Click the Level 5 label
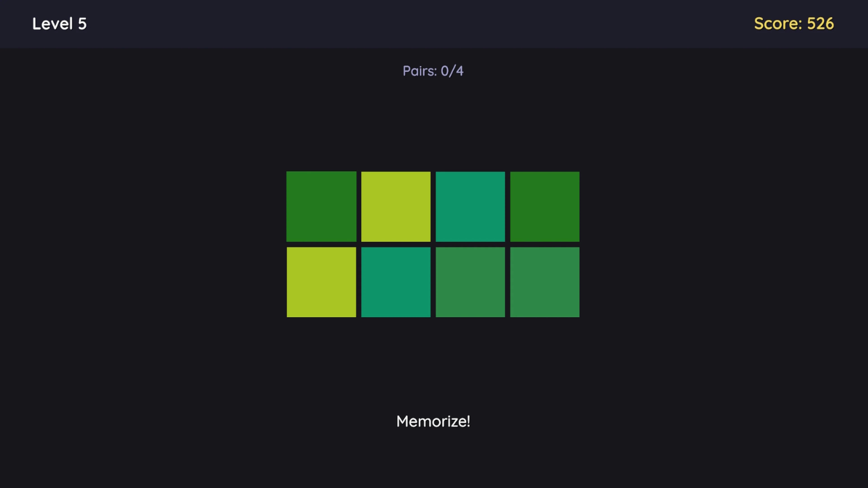The image size is (868, 488). coord(60,23)
